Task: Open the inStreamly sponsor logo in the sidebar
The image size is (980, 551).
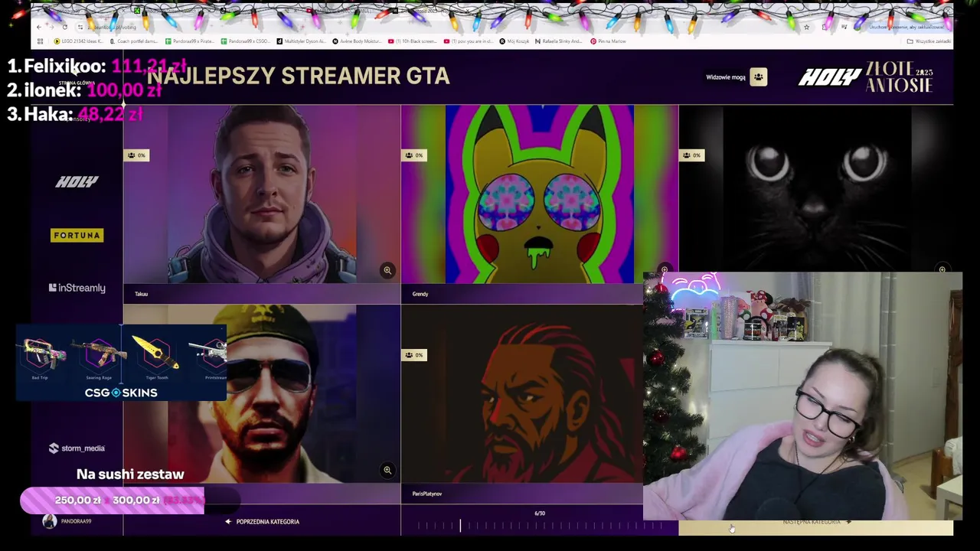Action: pyautogui.click(x=77, y=288)
